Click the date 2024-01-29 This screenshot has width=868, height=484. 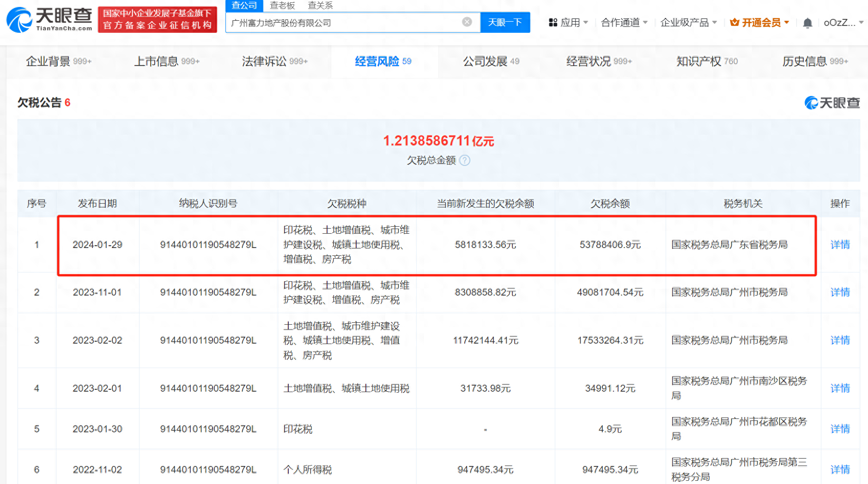97,245
